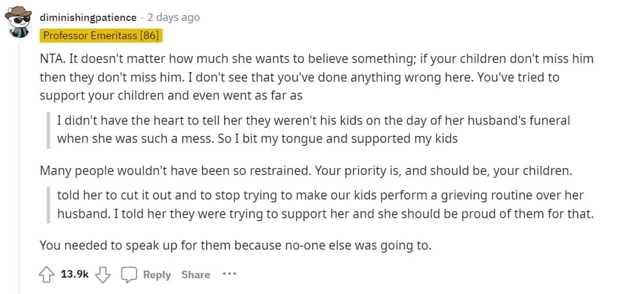
Task: Click the line "support your children and even went as far as"
Action: point(171,94)
